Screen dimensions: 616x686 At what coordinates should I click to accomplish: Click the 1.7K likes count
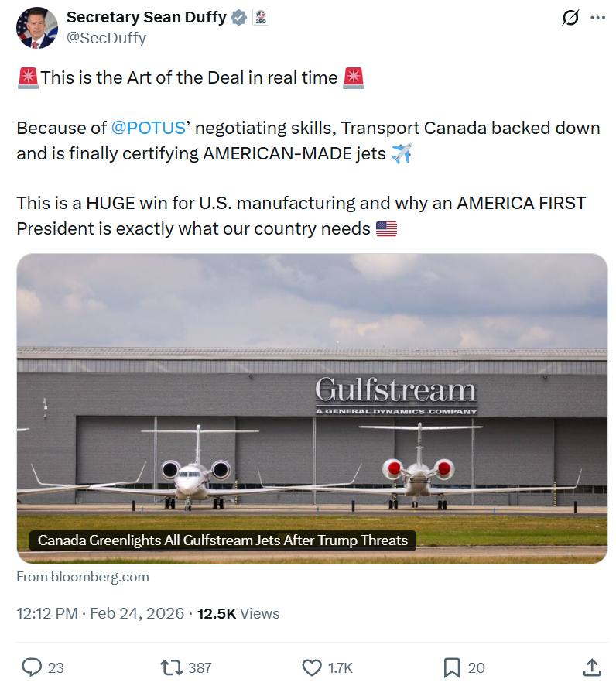click(340, 667)
